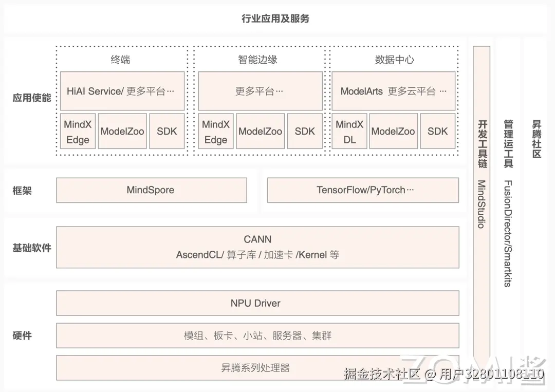Screen dimensions: 555x392
Task: Click the vertical 昇腾社区 label
Action: (x=537, y=139)
